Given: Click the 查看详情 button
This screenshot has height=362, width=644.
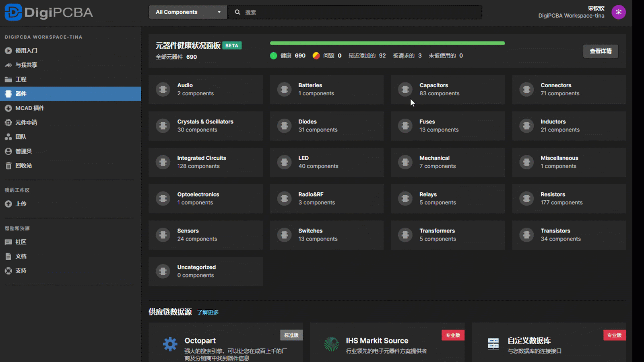Looking at the screenshot, I should (601, 51).
